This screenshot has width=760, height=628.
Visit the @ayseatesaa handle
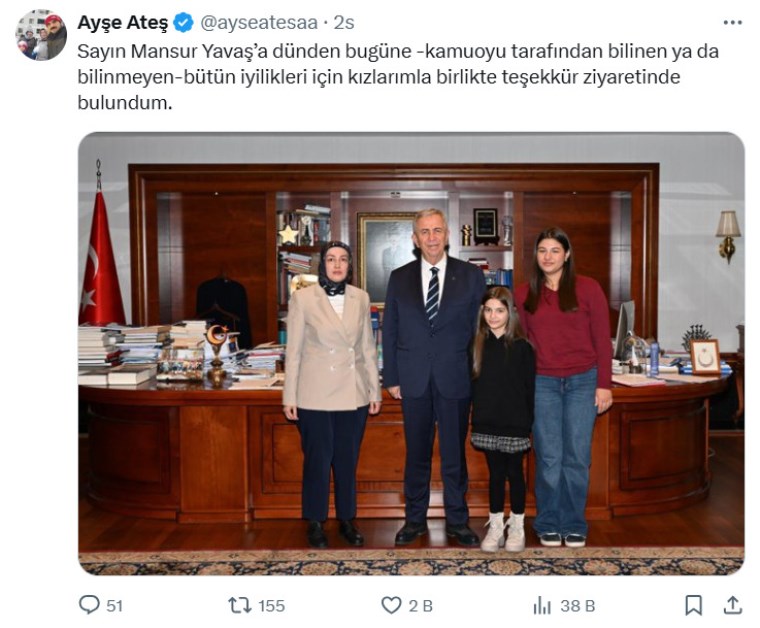tap(259, 23)
